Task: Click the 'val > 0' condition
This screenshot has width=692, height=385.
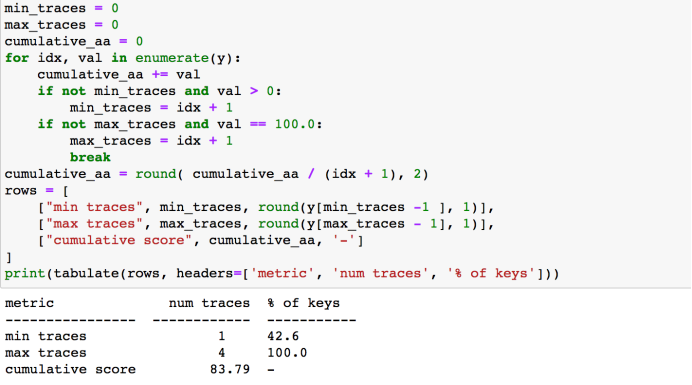Action: (x=245, y=91)
